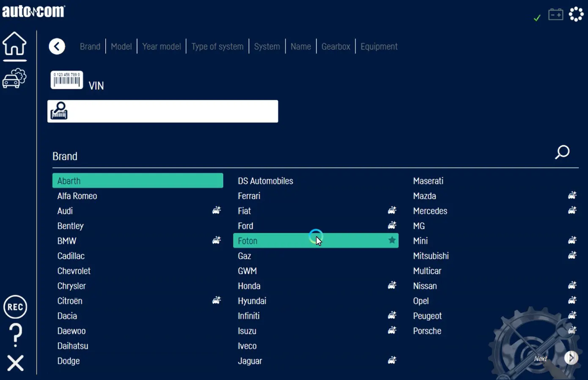Go to the Home screen icon
Viewport: 588px width, 380px height.
(15, 44)
